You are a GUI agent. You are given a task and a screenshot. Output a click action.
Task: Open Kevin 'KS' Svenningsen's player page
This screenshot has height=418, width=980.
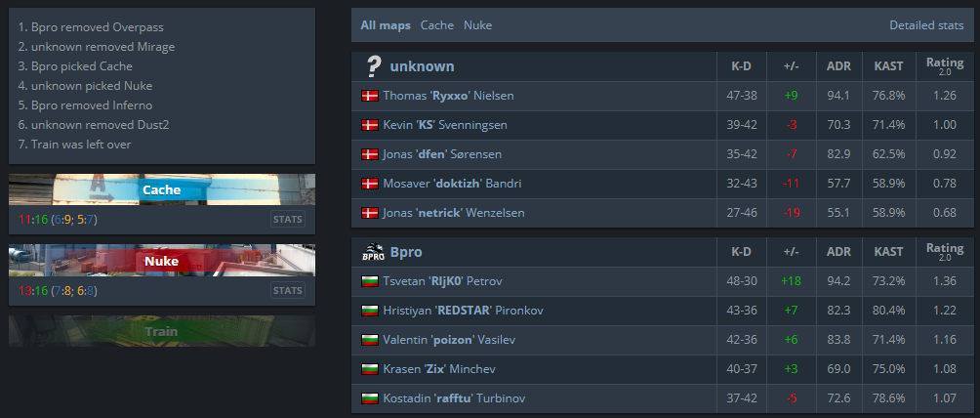pos(445,125)
